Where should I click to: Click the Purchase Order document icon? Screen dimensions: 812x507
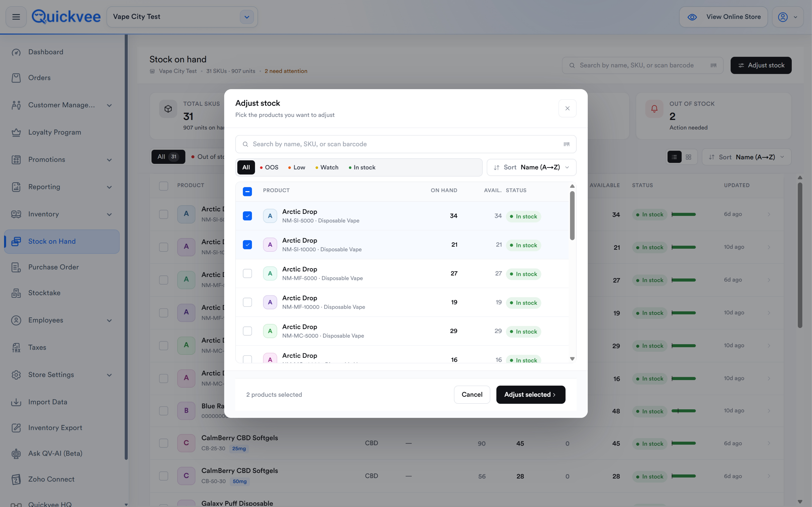click(x=16, y=267)
